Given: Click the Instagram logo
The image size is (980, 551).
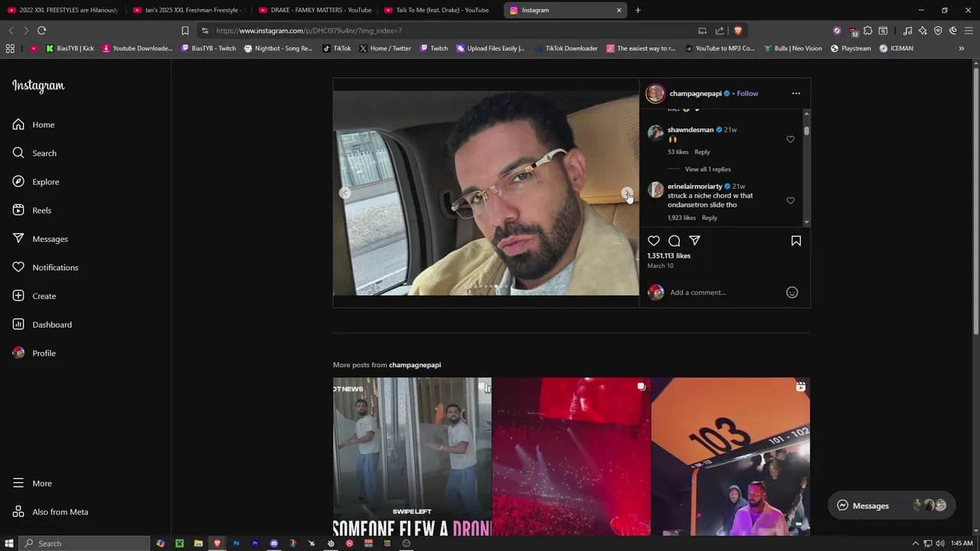Looking at the screenshot, I should (38, 86).
